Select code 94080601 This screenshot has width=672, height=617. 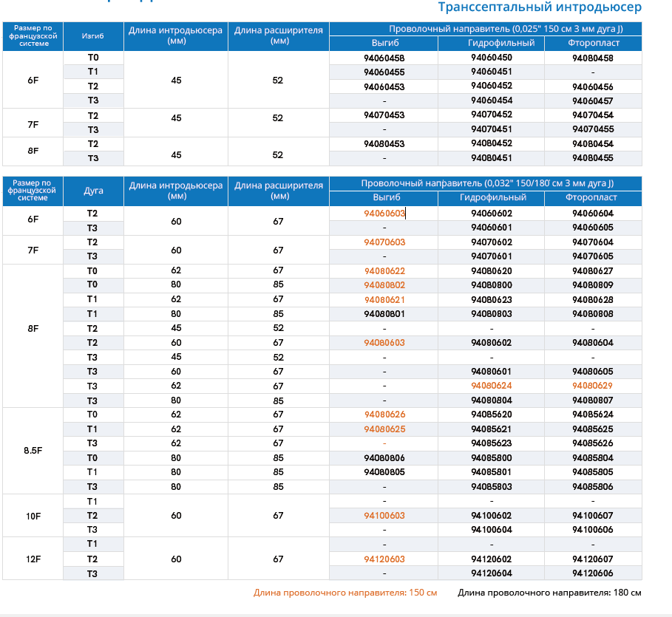pyautogui.click(x=491, y=372)
